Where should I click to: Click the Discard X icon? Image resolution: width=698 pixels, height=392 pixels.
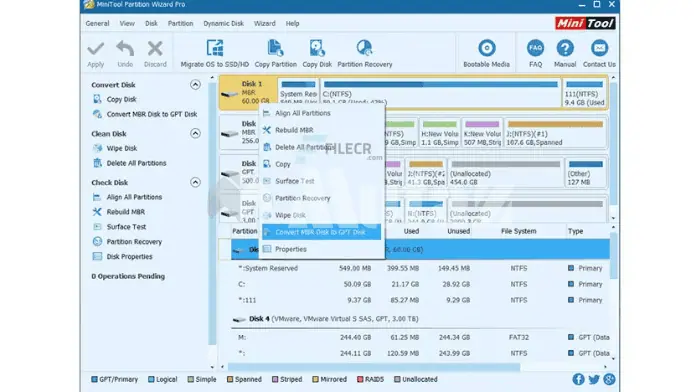(155, 49)
